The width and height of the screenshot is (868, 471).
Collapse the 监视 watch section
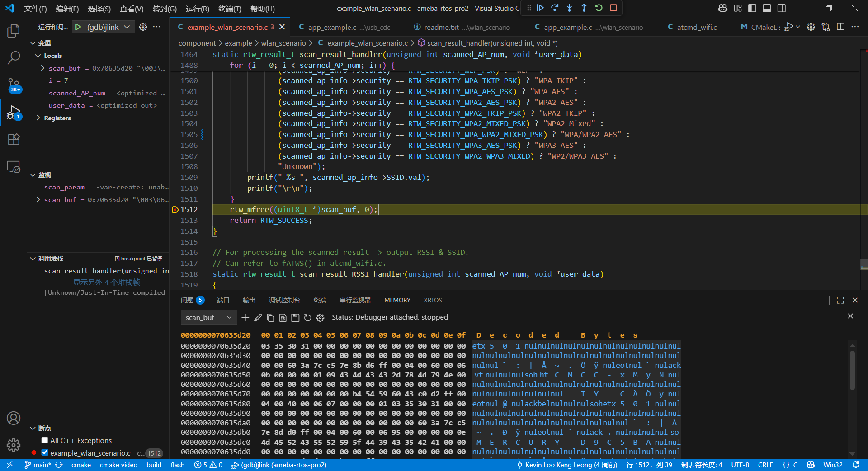pos(33,175)
